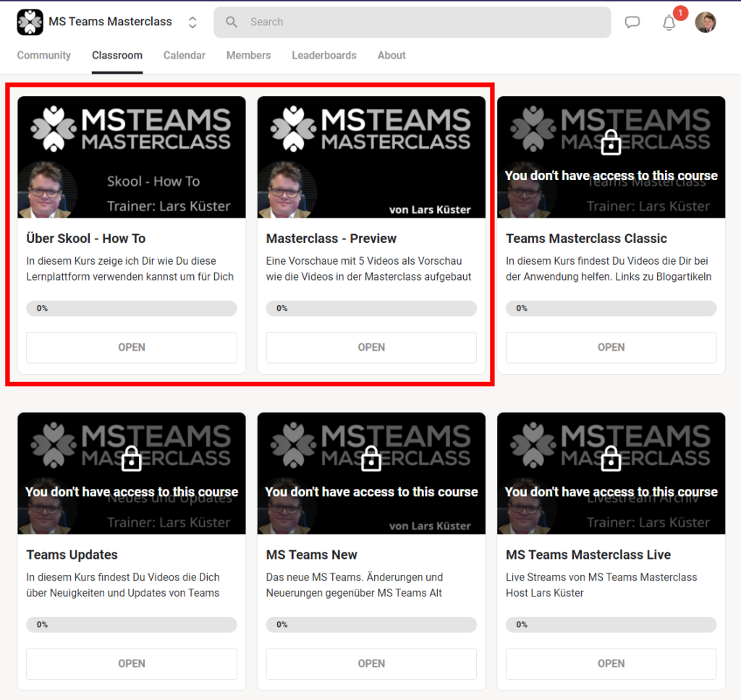Click description "der Anwendung helfen. Links zu Blogartikeln"
Image resolution: width=741 pixels, height=700 pixels.
click(609, 277)
